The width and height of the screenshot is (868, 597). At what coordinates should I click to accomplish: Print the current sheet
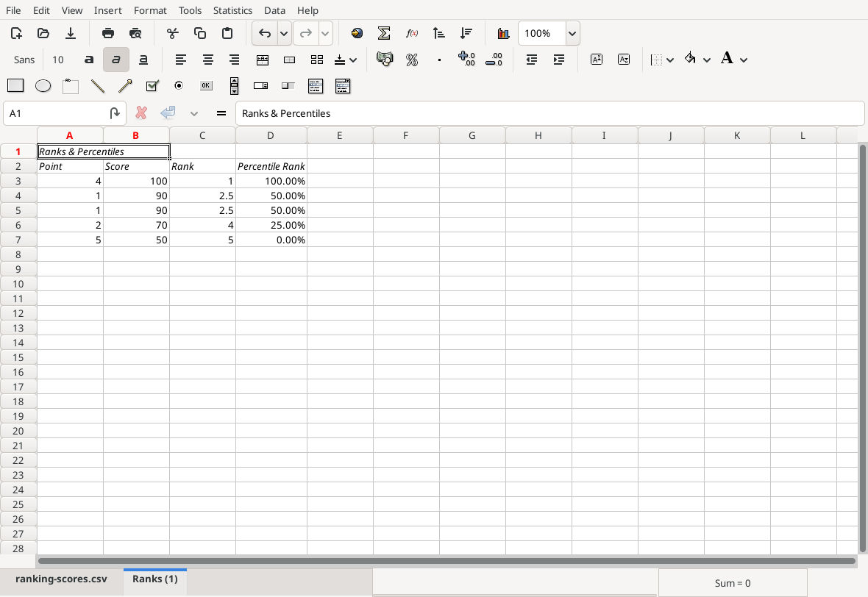click(108, 33)
